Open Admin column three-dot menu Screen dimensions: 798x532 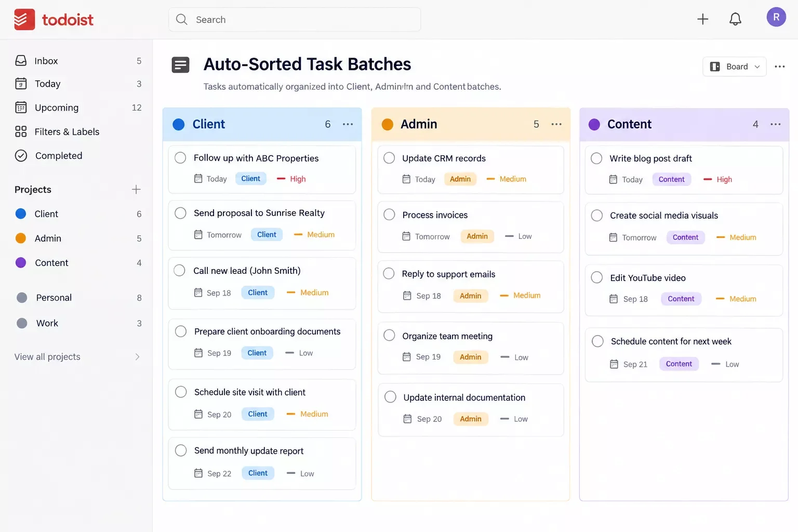point(556,124)
